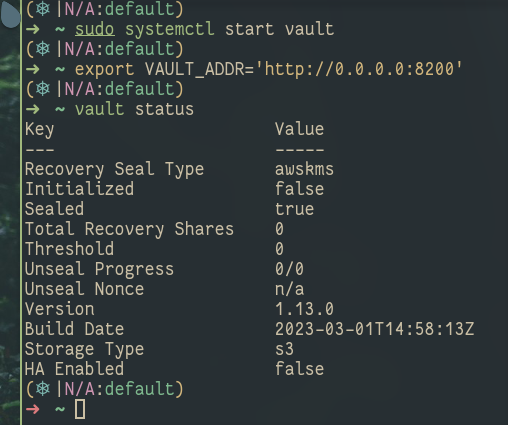Click the green arrow before the export command
The image size is (508, 425).
[33, 69]
